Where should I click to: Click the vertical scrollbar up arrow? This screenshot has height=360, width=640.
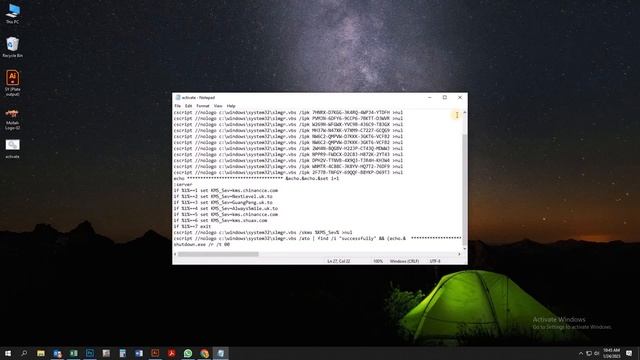(464, 112)
